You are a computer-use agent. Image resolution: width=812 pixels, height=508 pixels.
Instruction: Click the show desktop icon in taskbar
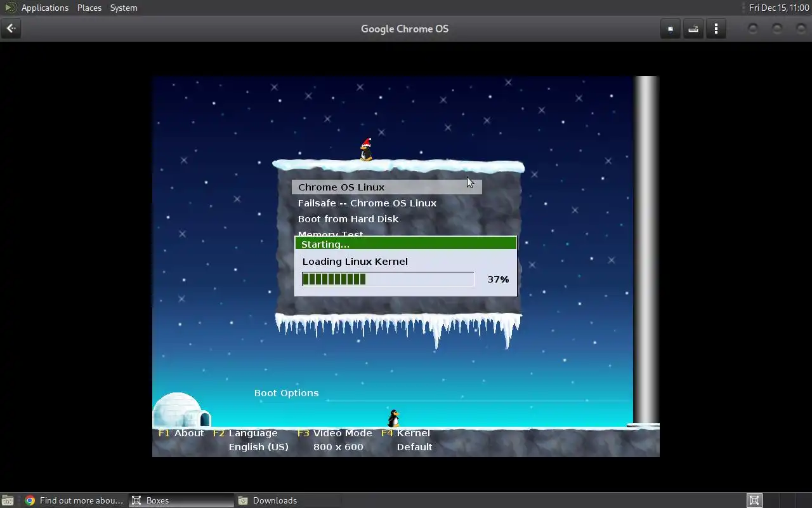(8, 500)
